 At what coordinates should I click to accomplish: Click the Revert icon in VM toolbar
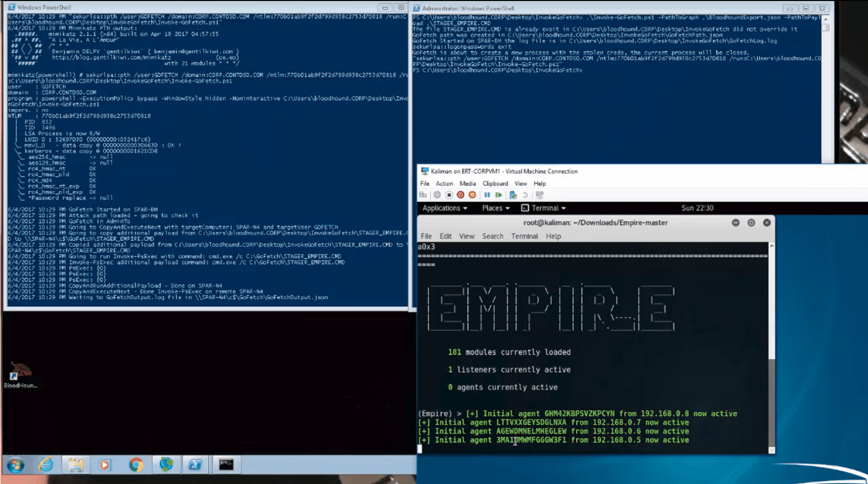coord(525,195)
